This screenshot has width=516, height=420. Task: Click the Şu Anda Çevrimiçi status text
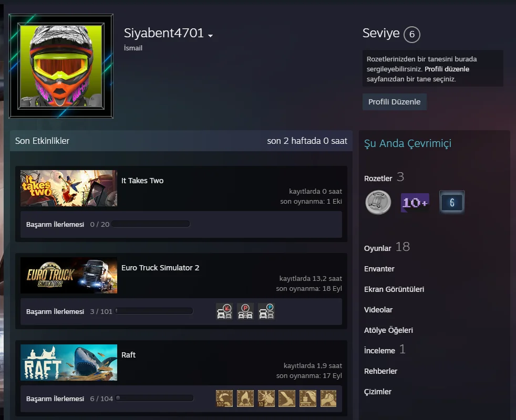click(408, 143)
